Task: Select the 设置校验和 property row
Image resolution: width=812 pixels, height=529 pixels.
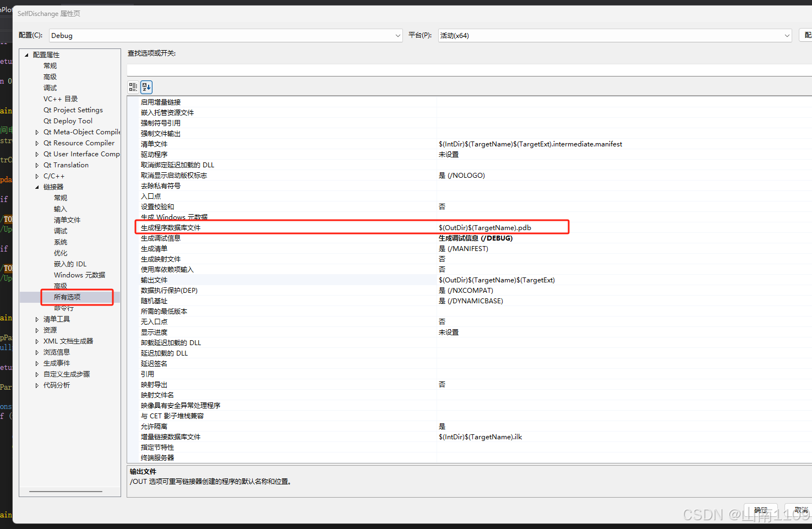Action: click(x=469, y=207)
